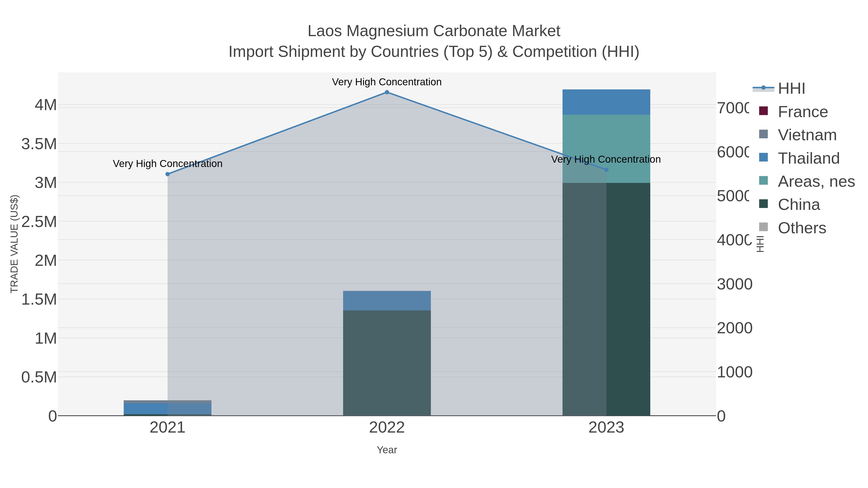The image size is (868, 488).
Task: Click the 2023 China bar segment
Action: (606, 299)
